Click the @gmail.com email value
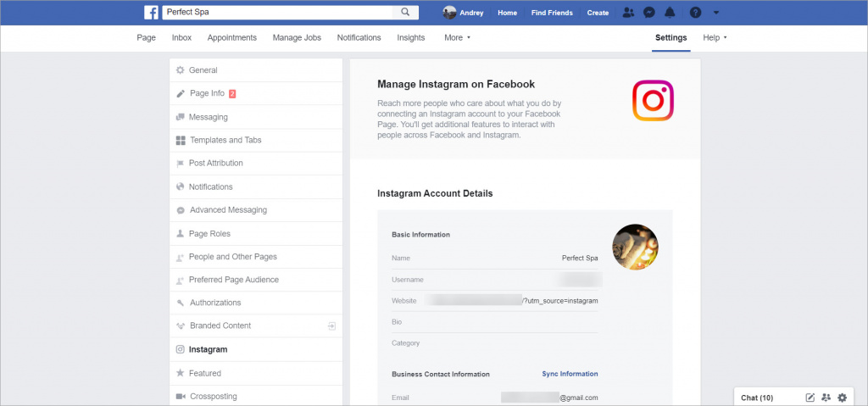This screenshot has height=406, width=868. pos(578,398)
